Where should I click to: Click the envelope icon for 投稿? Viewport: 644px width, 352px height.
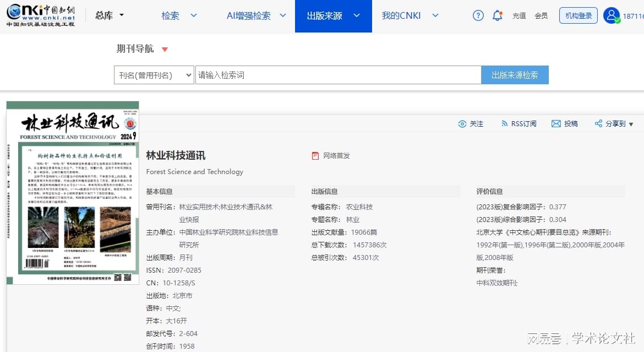pos(556,124)
